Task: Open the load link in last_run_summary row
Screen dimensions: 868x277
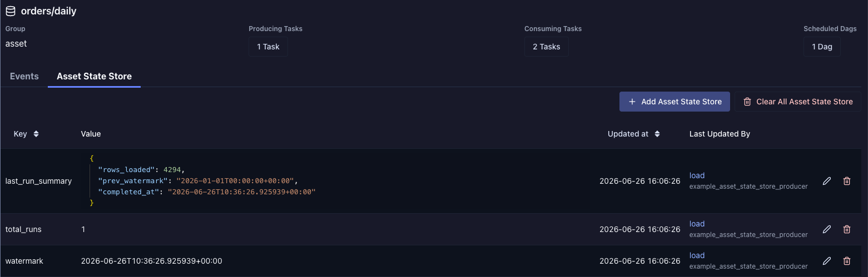Action: tap(697, 175)
